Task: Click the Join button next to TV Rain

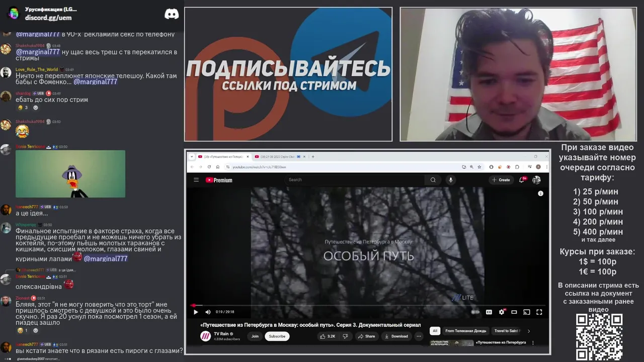Action: pyautogui.click(x=255, y=336)
